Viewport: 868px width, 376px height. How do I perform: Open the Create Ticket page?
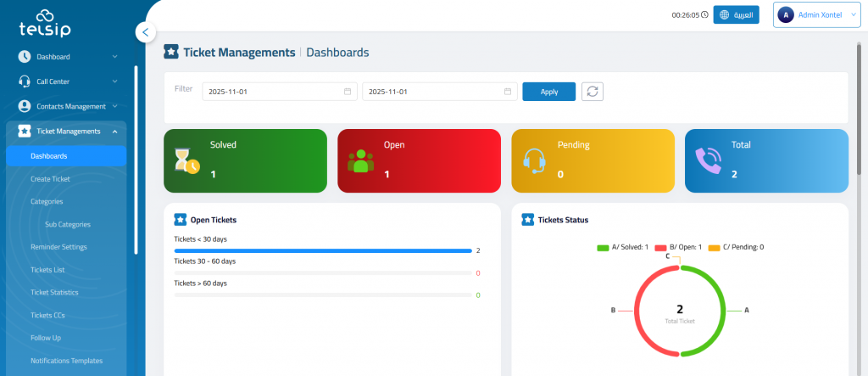pos(50,179)
